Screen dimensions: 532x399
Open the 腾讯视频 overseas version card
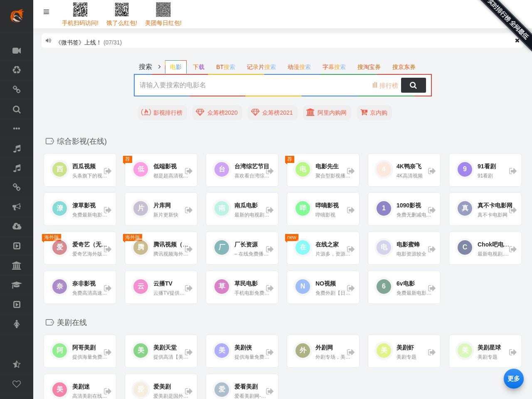click(x=161, y=248)
